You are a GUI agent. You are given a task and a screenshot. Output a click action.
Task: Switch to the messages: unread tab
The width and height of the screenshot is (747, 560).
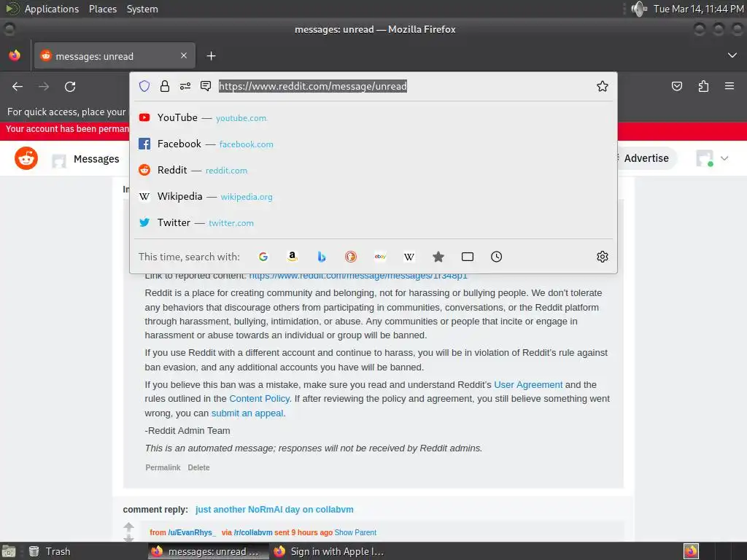(115, 55)
